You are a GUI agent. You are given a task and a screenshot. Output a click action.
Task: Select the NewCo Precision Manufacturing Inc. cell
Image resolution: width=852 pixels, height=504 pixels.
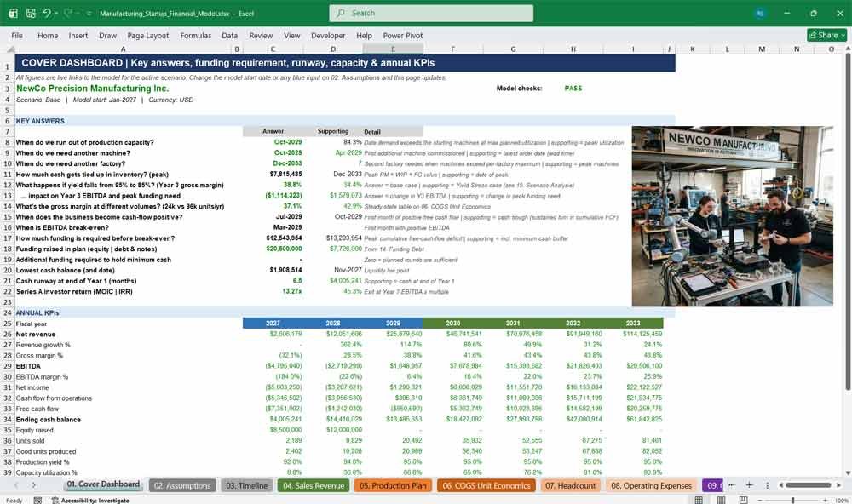[123, 89]
